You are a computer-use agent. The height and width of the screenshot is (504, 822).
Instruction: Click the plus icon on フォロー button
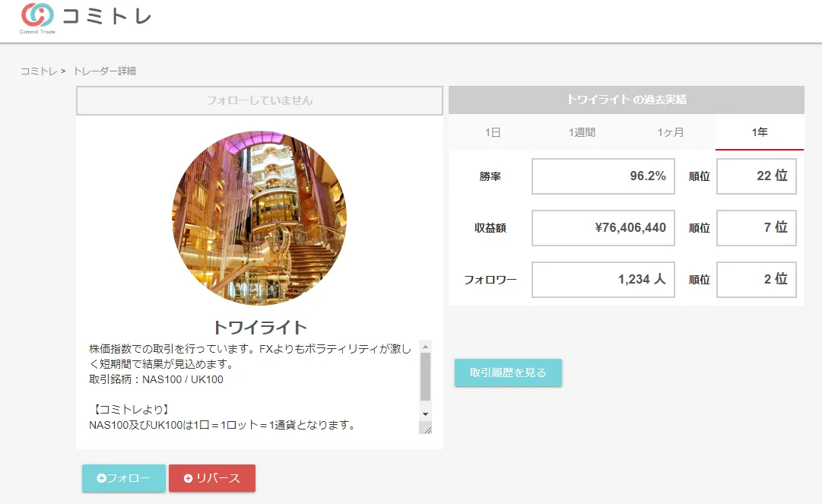pos(102,478)
